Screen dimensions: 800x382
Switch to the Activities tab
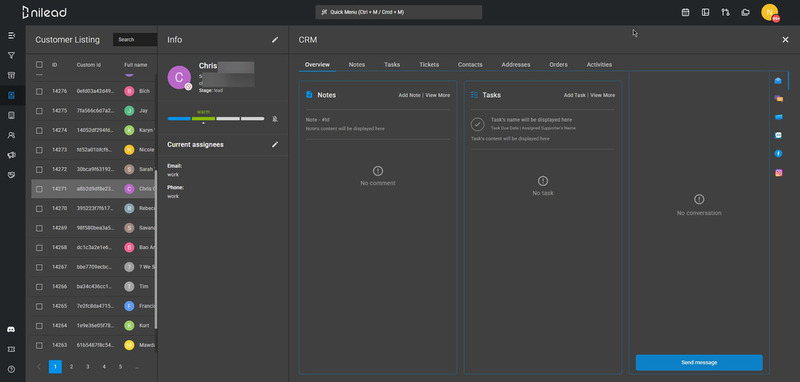[x=599, y=65]
